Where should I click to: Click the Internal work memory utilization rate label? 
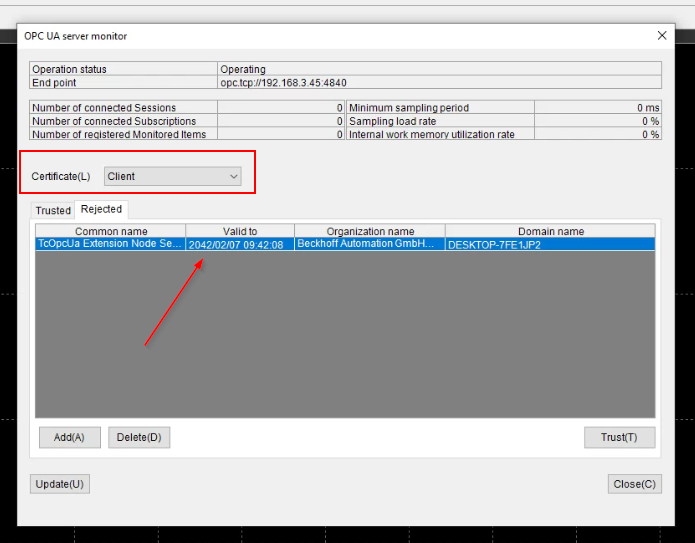pyautogui.click(x=432, y=134)
